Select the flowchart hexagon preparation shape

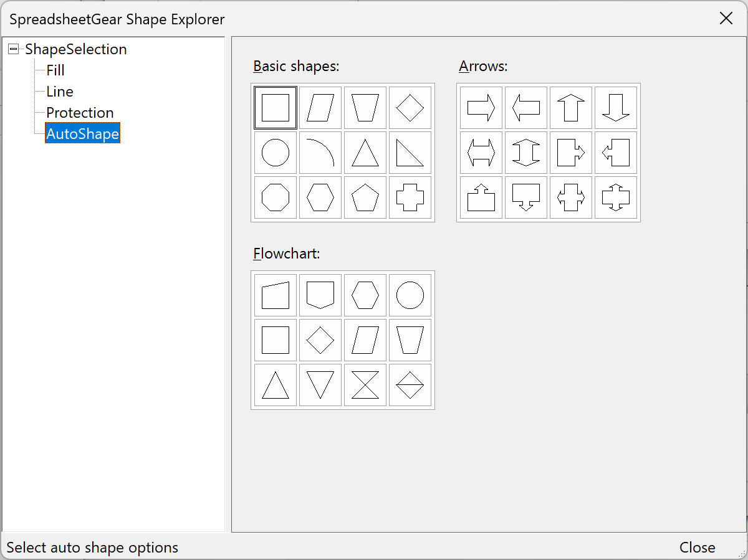click(365, 295)
